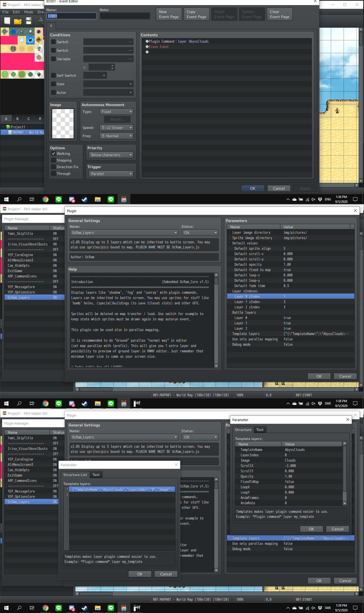Uncheck the Walking option
The height and width of the screenshot is (613, 364).
coord(54,154)
